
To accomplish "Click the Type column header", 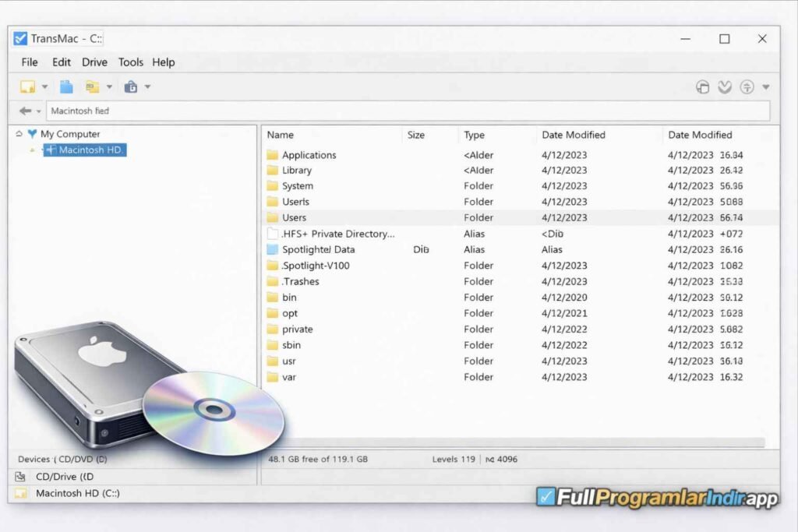I will pos(474,135).
